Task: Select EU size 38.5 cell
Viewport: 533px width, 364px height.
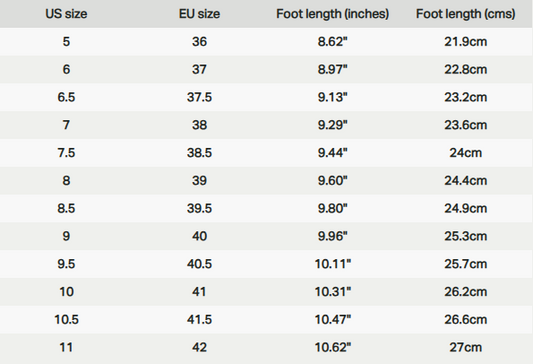Action: click(x=200, y=153)
